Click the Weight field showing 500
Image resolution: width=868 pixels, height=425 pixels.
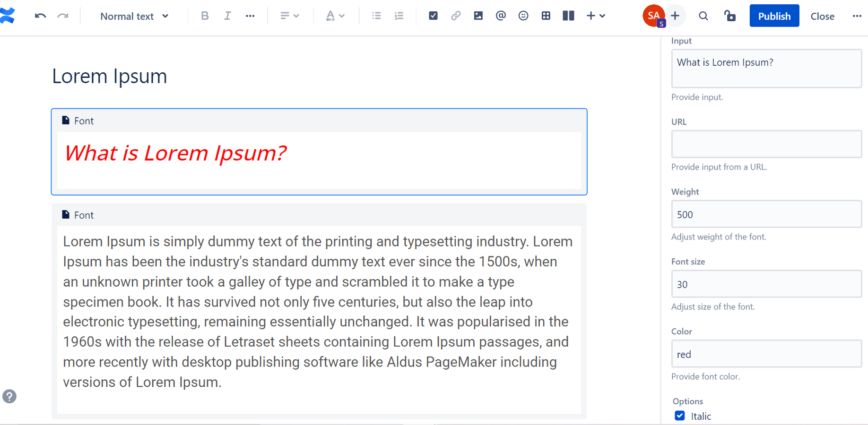tap(766, 214)
